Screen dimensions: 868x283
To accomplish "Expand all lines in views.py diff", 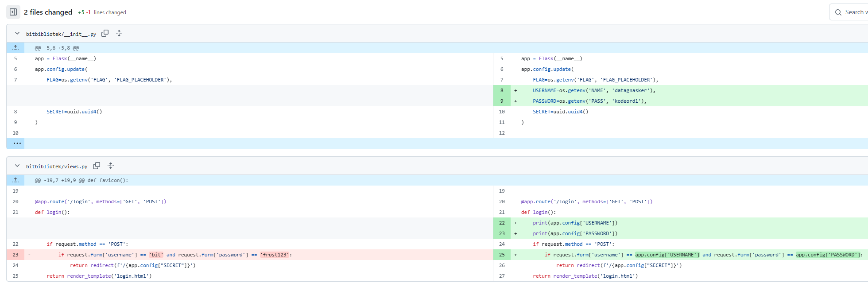I will point(111,166).
